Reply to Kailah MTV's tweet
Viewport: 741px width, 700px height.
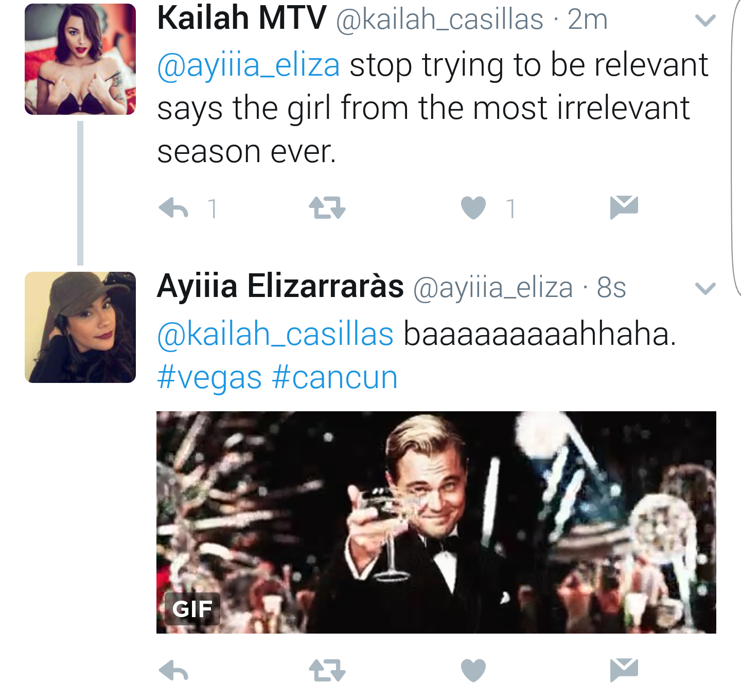(x=173, y=208)
